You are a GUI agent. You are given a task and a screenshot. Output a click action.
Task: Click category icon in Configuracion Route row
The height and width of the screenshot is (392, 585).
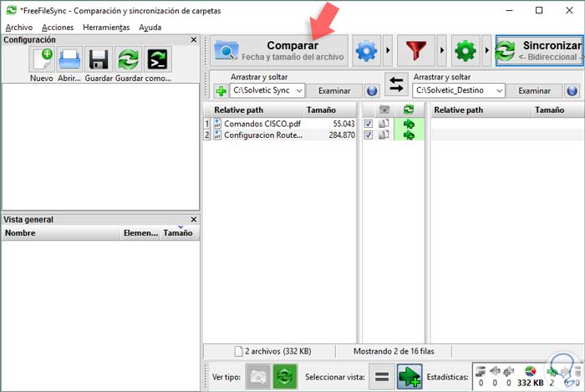384,135
